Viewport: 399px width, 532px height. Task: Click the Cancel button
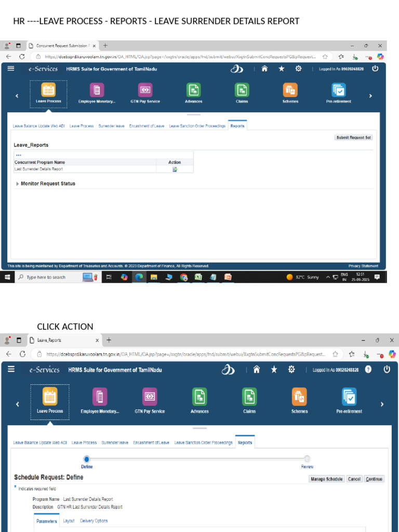pyautogui.click(x=354, y=479)
